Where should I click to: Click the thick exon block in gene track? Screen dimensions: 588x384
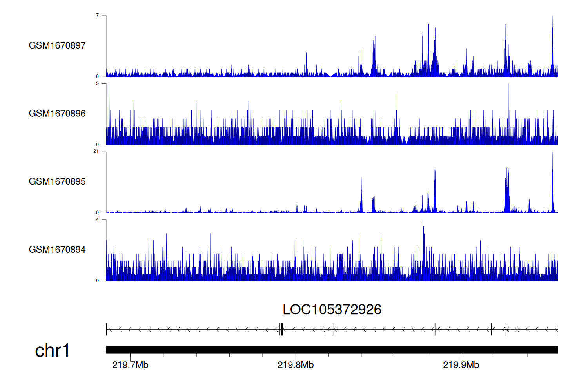(x=281, y=330)
